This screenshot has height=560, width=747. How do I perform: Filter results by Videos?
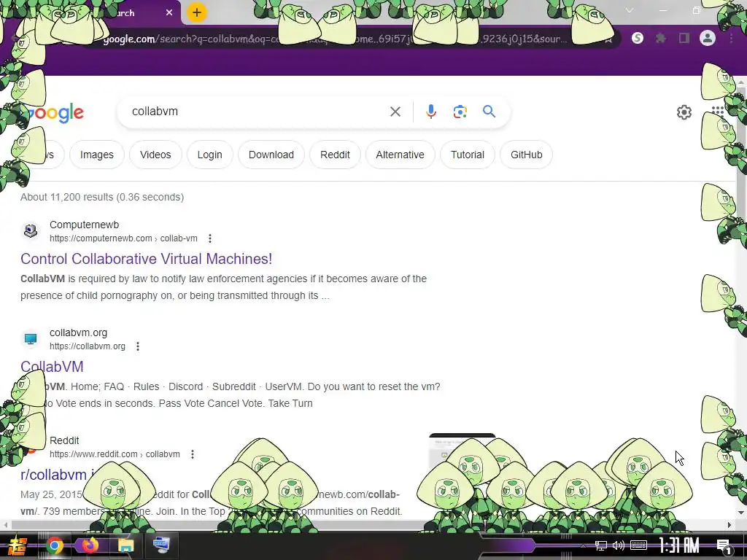click(x=155, y=155)
